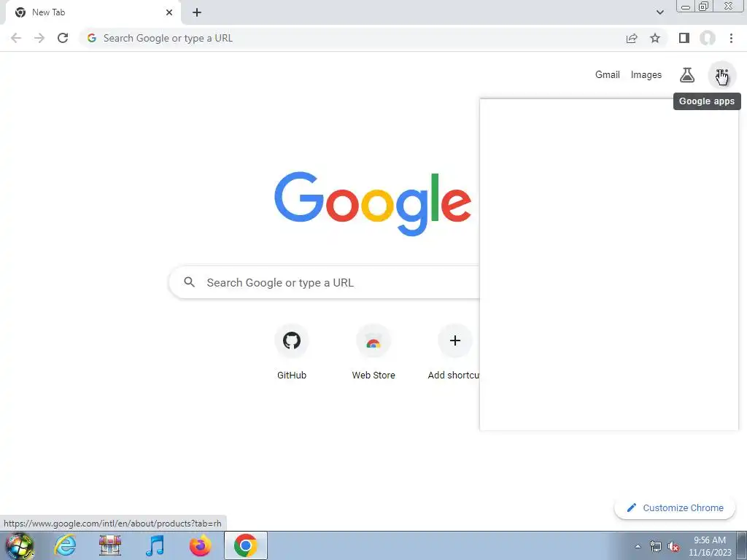Select the New Tab tab
This screenshot has height=560, width=747.
pos(93,12)
